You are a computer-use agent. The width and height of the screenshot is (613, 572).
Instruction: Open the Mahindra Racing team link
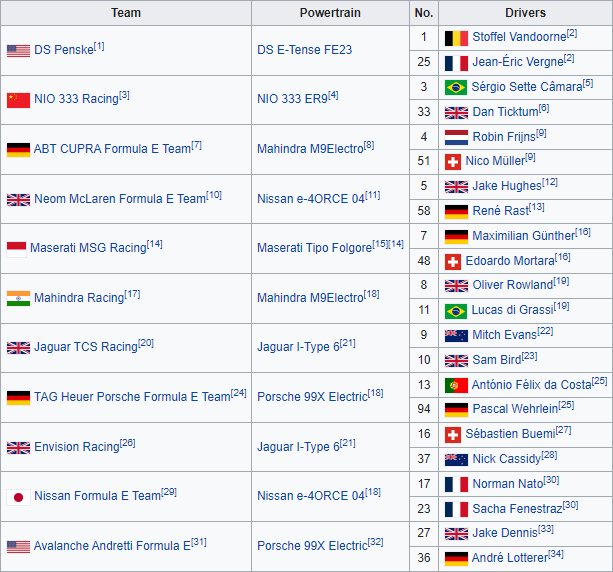[x=79, y=298]
